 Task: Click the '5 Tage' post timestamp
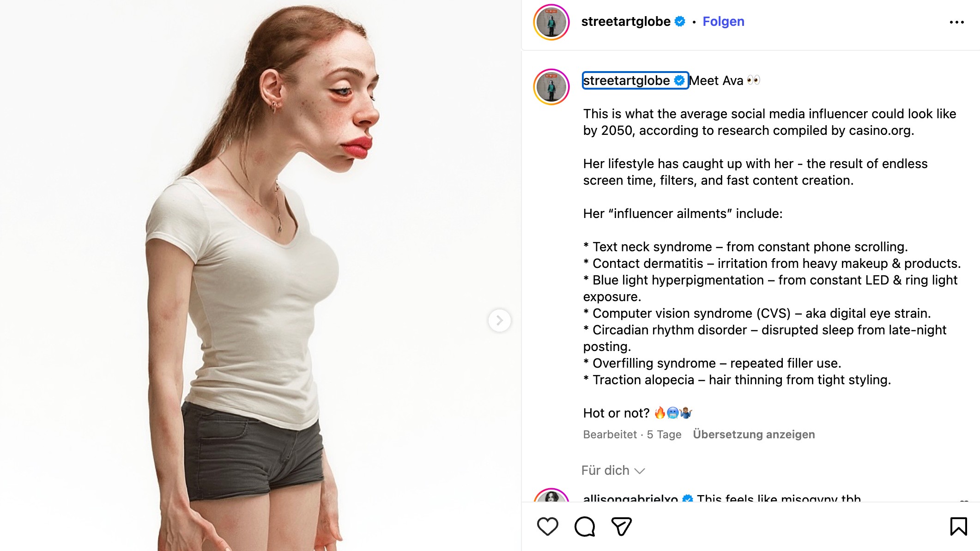click(664, 435)
